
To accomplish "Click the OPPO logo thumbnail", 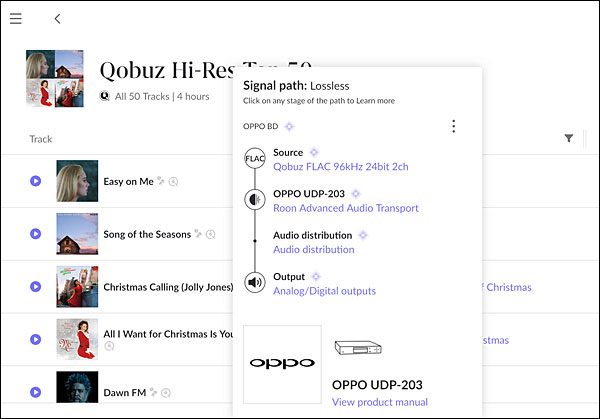I will click(282, 364).
